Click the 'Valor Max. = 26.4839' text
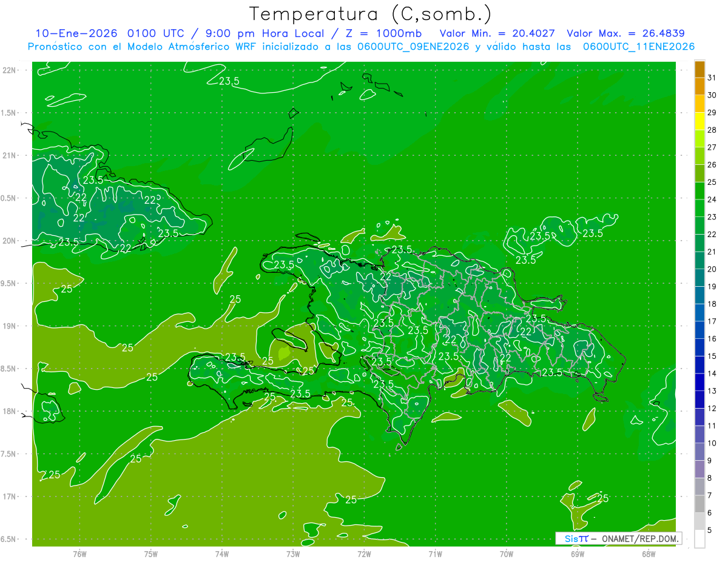 click(625, 33)
